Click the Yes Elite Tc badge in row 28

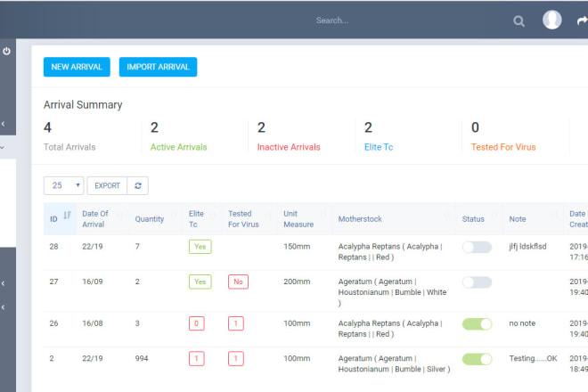click(x=200, y=247)
